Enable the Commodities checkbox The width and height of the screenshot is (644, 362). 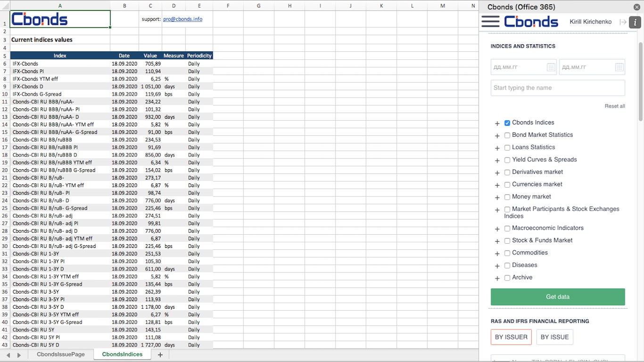pyautogui.click(x=507, y=253)
